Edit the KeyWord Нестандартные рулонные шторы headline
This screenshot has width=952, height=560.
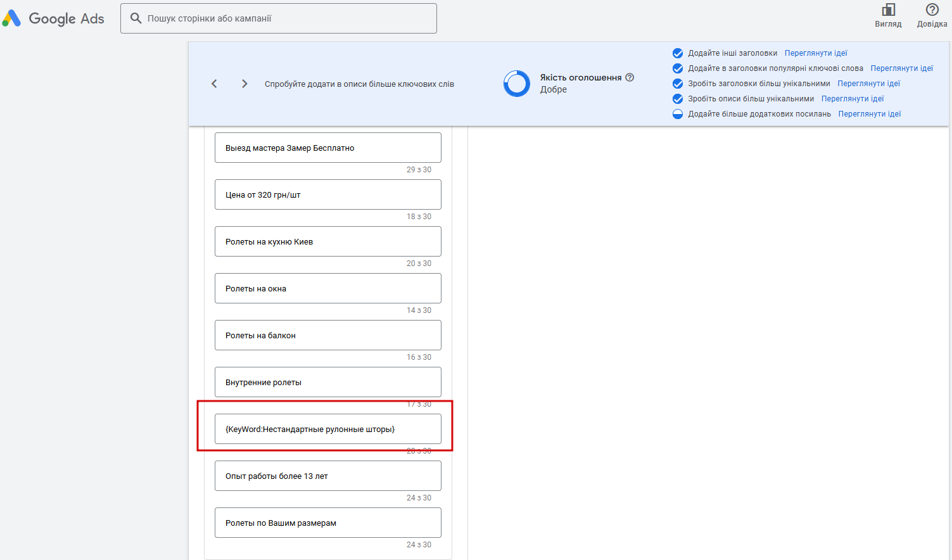pos(328,429)
